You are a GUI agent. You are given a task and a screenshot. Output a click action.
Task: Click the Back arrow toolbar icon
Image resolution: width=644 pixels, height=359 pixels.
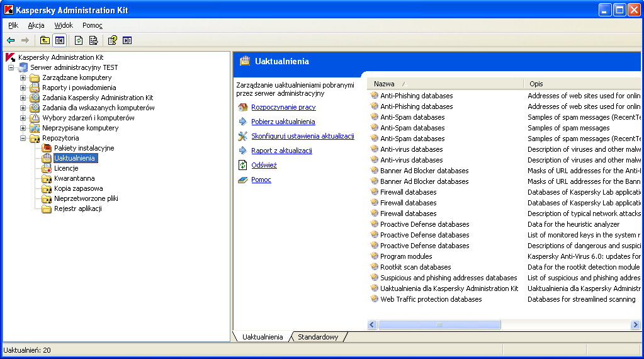tap(11, 40)
